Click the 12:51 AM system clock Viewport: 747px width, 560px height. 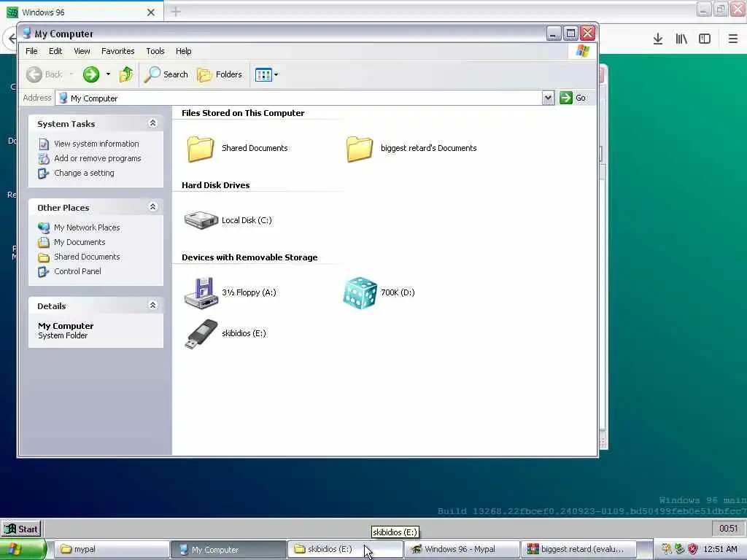click(720, 549)
